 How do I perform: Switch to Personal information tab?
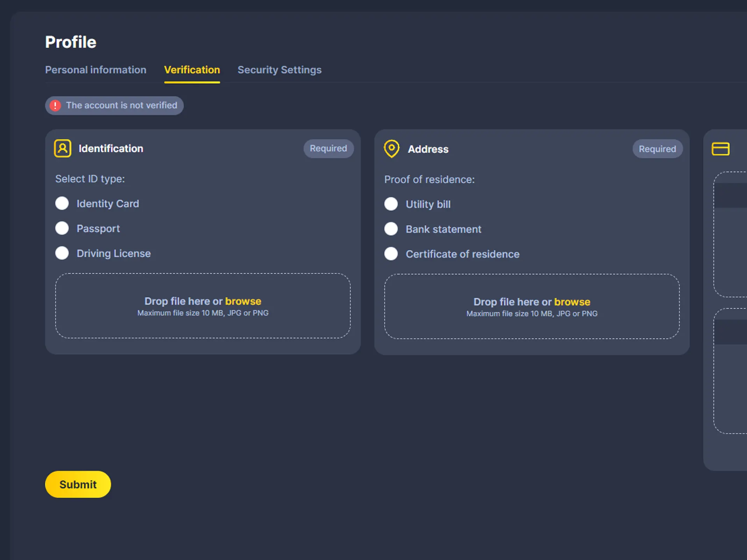coord(95,70)
